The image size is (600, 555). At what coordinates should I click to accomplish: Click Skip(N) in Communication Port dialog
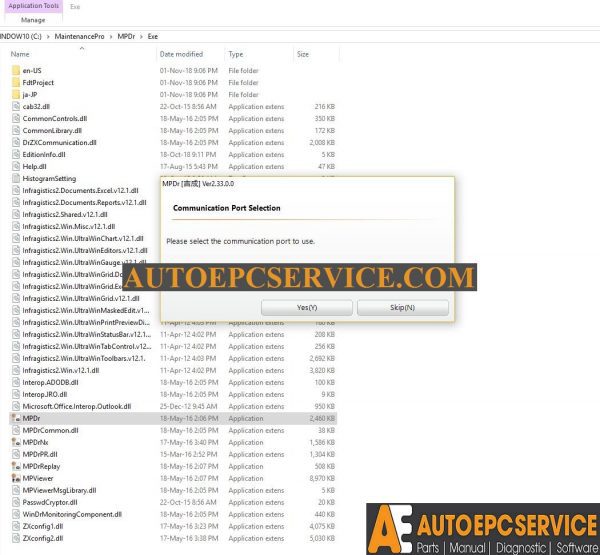click(x=403, y=308)
